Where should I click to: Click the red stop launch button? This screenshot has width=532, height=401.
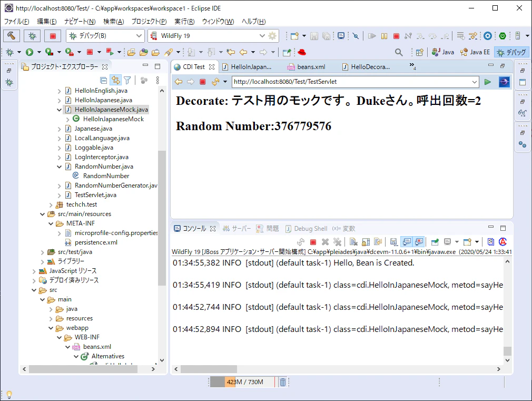pos(53,36)
